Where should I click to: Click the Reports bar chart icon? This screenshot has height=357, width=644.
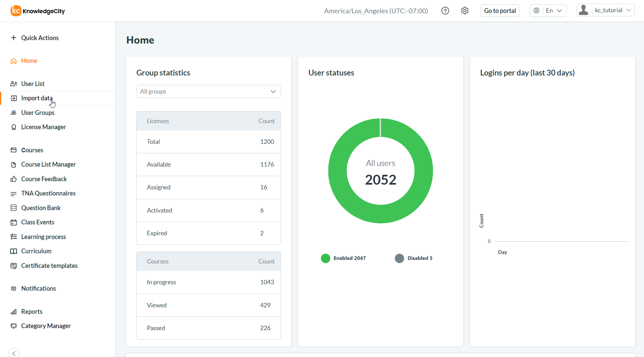[14, 312]
